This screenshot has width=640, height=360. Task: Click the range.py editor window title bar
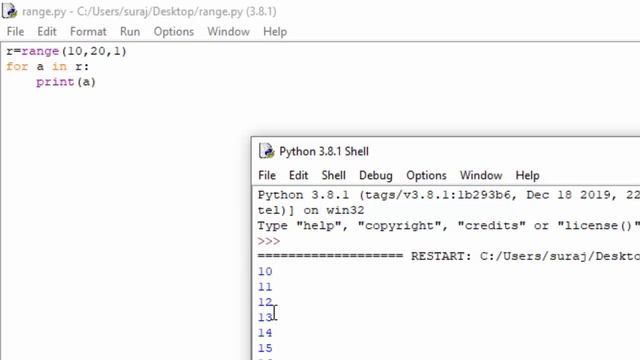tap(320, 11)
